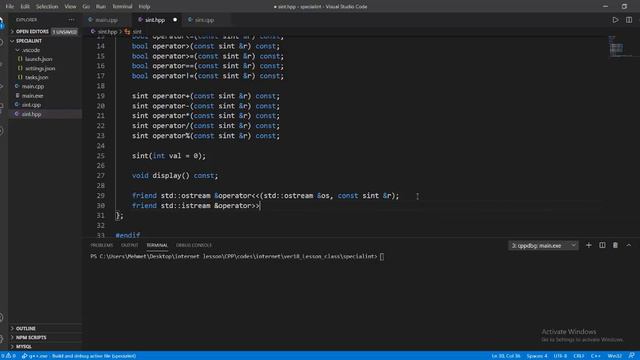Collapse the SPECIALINT folder section

[45, 41]
